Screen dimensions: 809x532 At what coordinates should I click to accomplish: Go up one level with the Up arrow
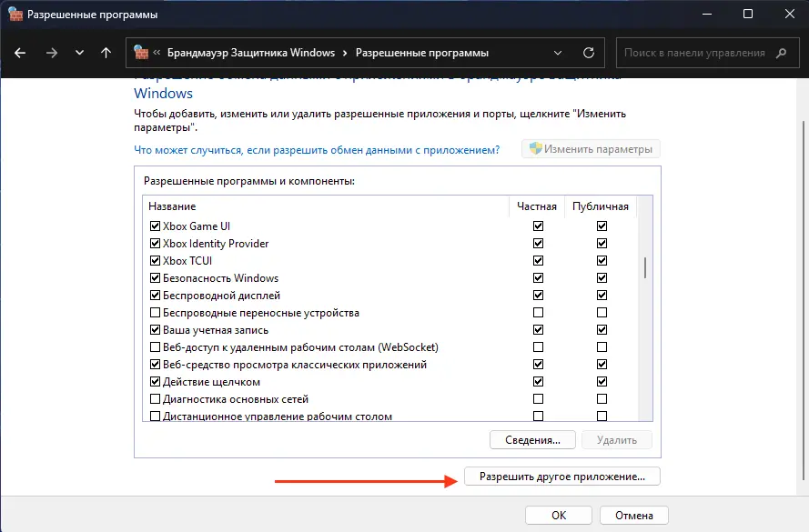tap(106, 53)
